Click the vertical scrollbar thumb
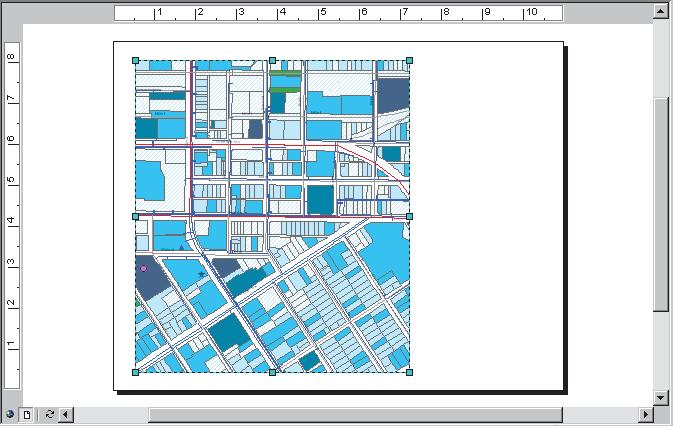Screen dimensions: 673x426 pyautogui.click(x=661, y=204)
